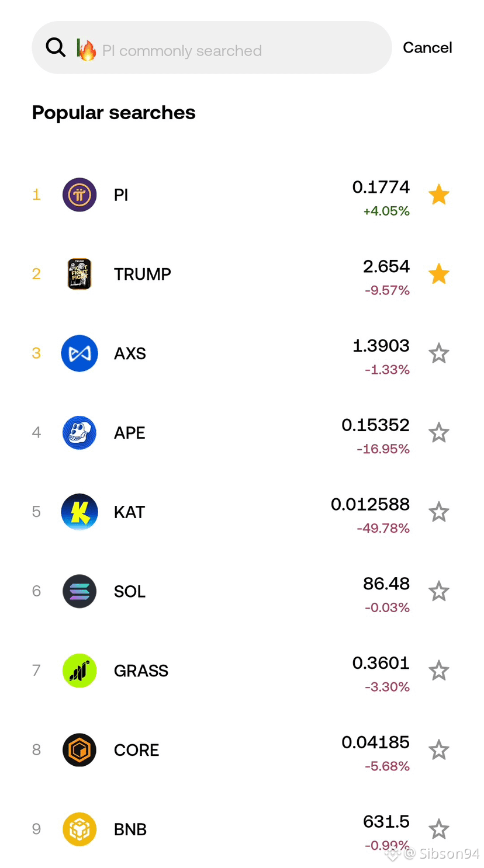Tap the AXS coin icon

coord(79,353)
